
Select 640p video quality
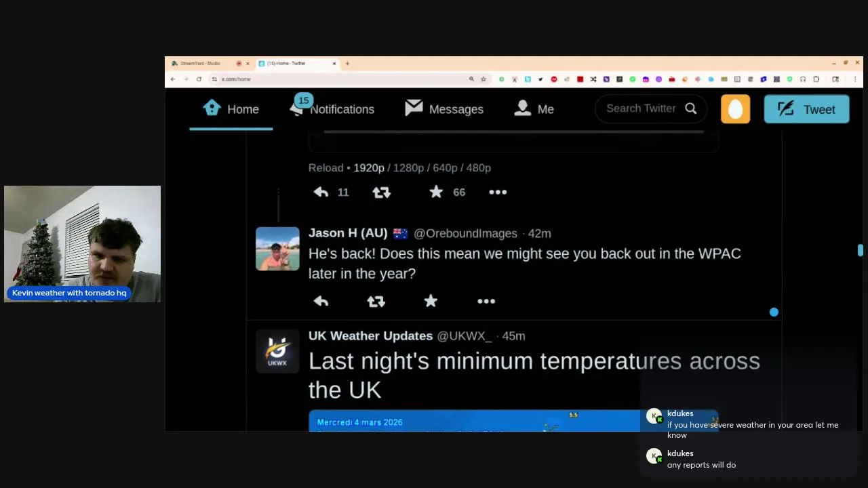[x=445, y=167]
